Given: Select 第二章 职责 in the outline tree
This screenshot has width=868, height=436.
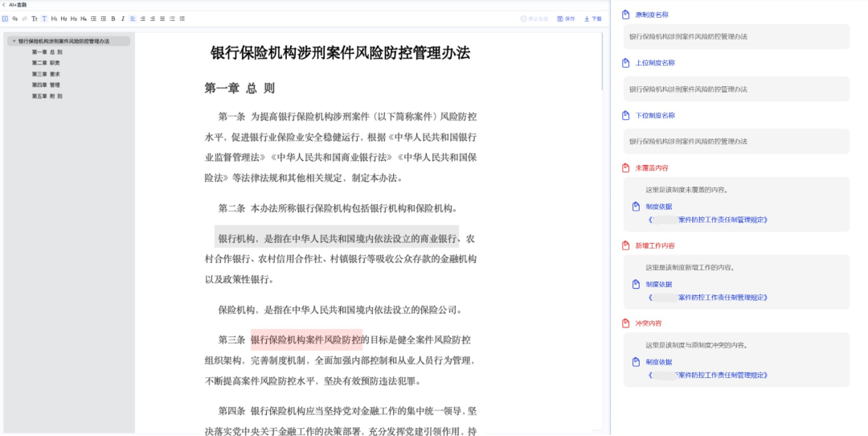Looking at the screenshot, I should coord(46,63).
